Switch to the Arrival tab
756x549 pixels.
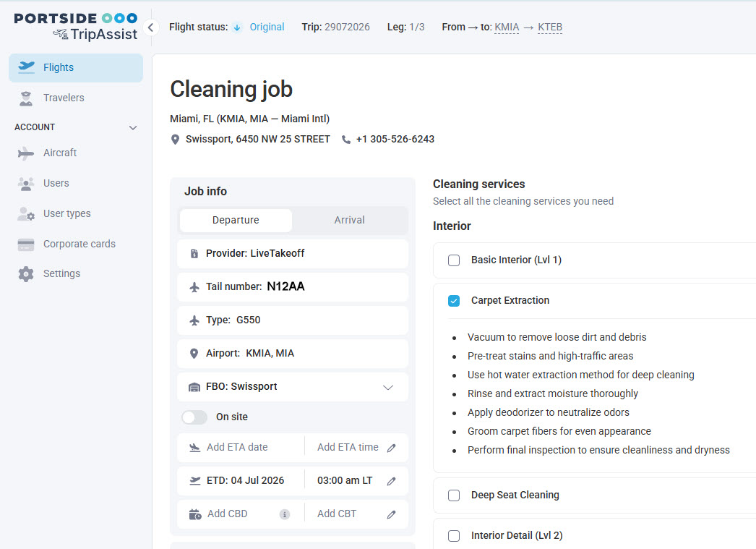[350, 221]
